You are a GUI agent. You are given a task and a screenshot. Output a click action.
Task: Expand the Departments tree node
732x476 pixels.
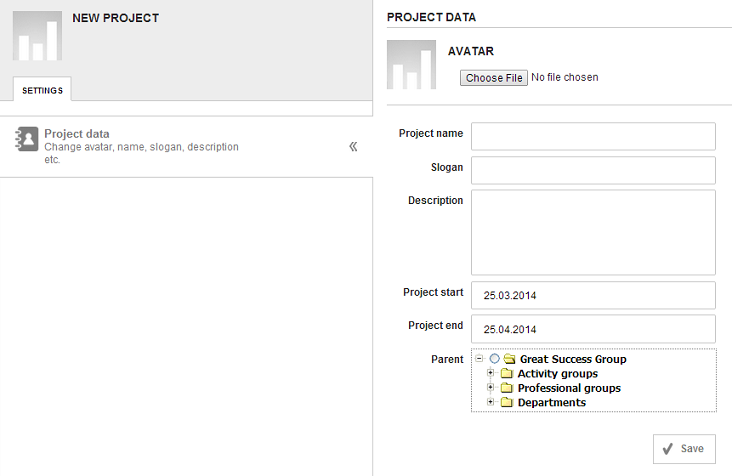click(490, 402)
